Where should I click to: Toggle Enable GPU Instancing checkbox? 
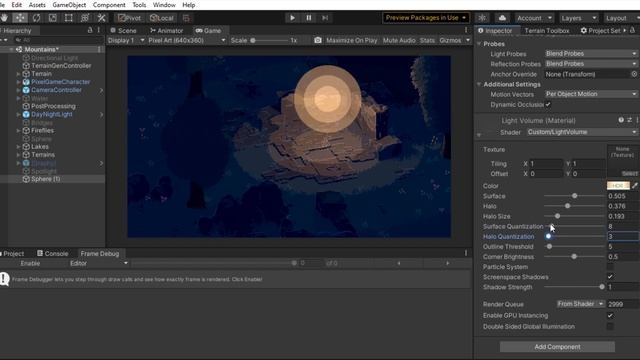point(610,316)
